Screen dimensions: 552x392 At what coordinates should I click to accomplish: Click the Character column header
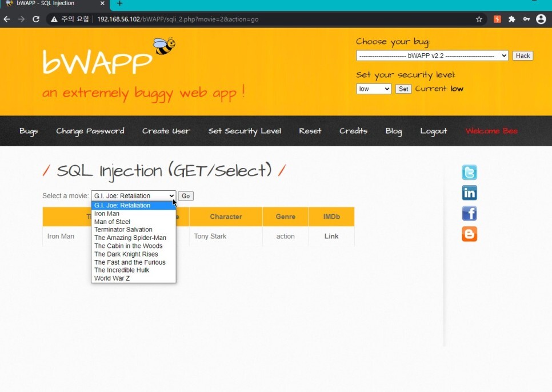[x=226, y=217]
